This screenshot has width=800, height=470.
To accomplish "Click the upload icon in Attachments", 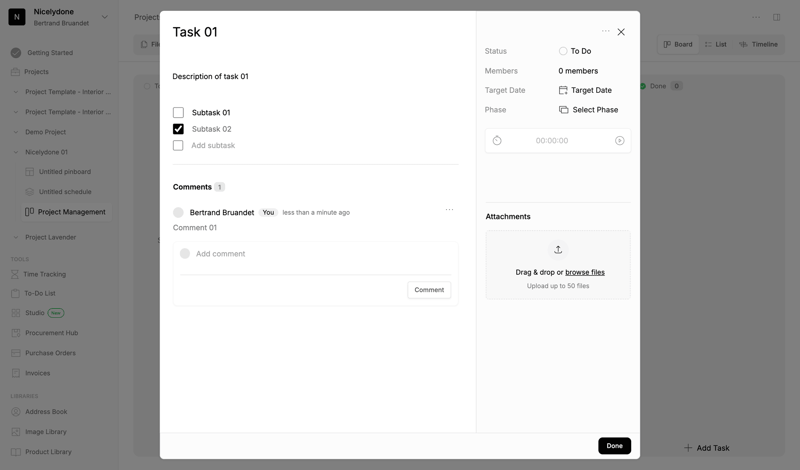I will pos(558,250).
